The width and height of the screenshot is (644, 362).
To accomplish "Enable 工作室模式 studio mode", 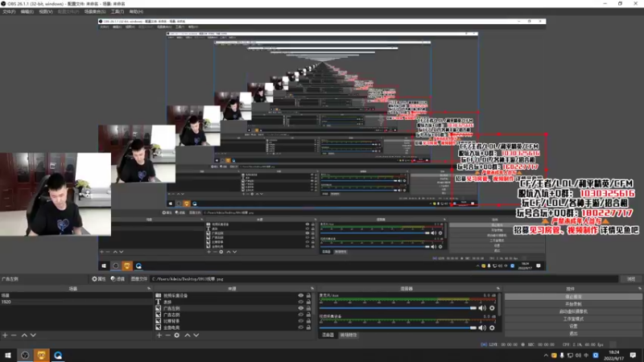I will (573, 319).
